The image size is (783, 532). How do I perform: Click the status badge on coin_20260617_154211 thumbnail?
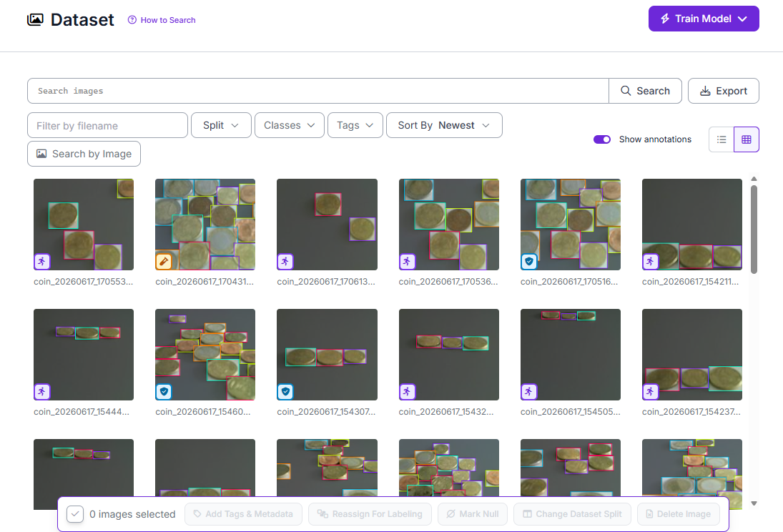pyautogui.click(x=650, y=261)
